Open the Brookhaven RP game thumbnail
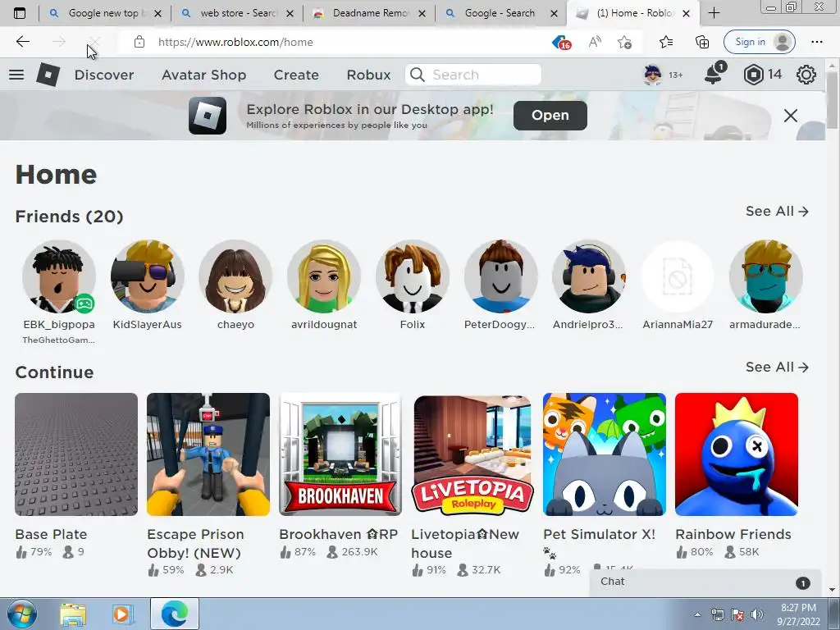840x630 pixels. [x=340, y=454]
